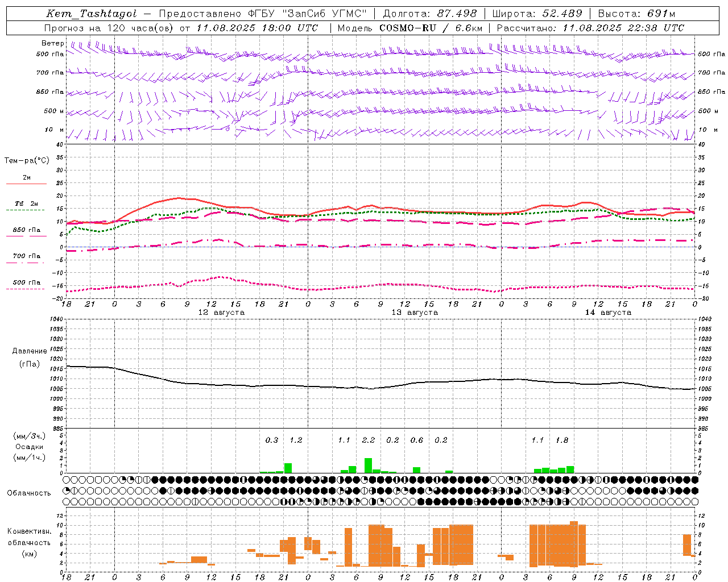Click the '12 августа' date label
The height and width of the screenshot is (582, 728).
coord(221,313)
